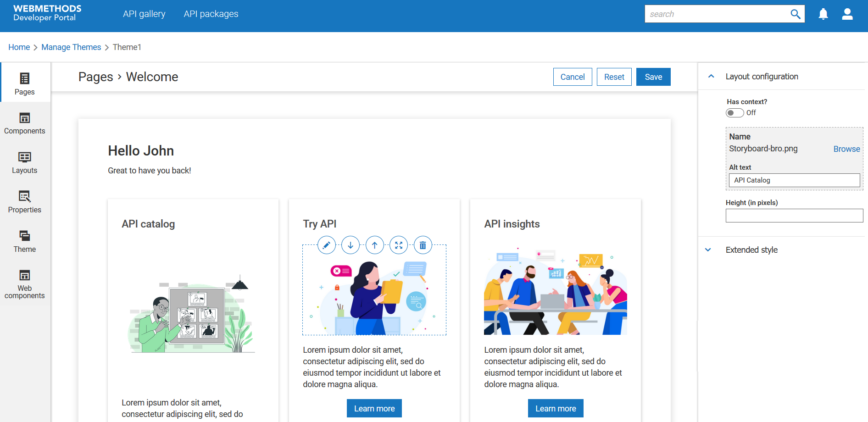The height and width of the screenshot is (422, 868).
Task: Focus the Alt text input field
Action: [794, 180]
